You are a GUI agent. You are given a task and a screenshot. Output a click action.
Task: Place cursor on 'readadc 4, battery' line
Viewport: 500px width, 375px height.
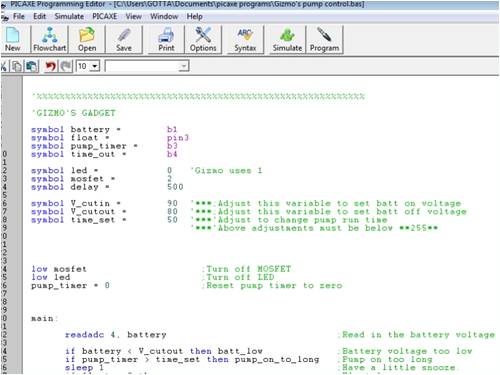pos(115,335)
